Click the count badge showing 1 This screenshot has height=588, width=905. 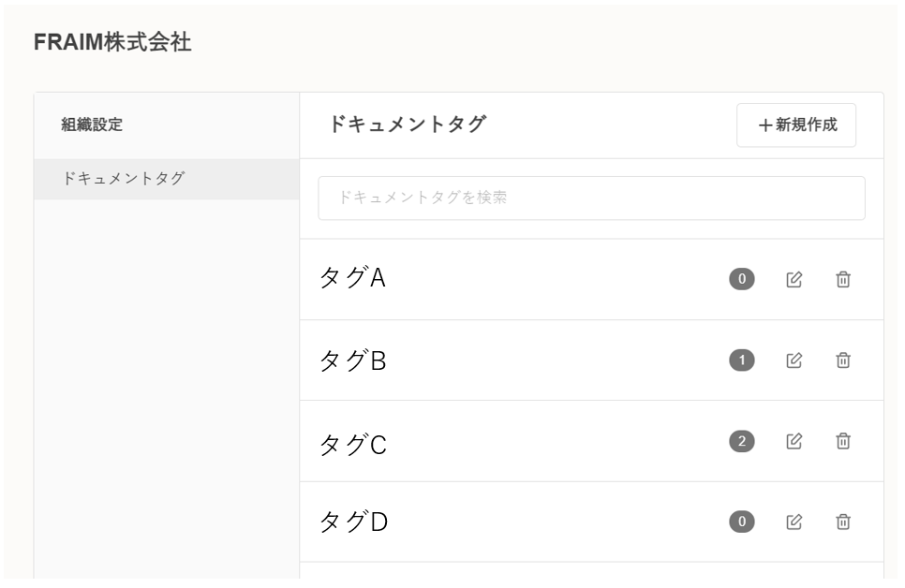pos(741,360)
